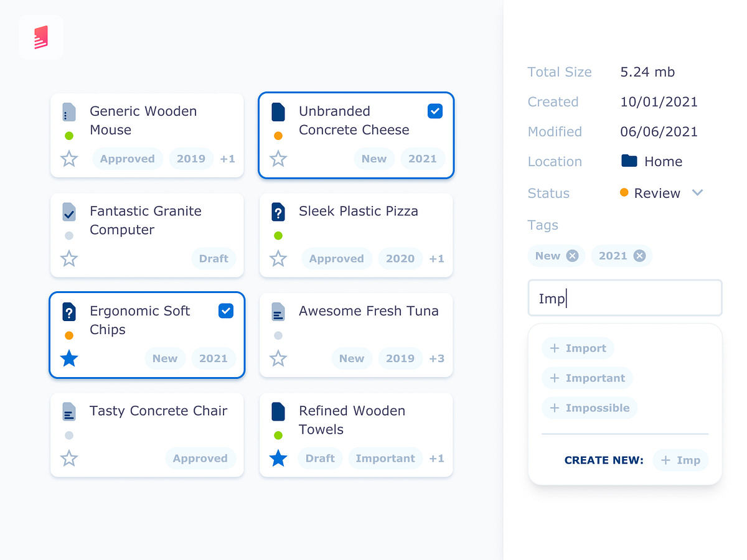Screen dimensions: 747x560
Task: Open the Home folder location
Action: [651, 161]
